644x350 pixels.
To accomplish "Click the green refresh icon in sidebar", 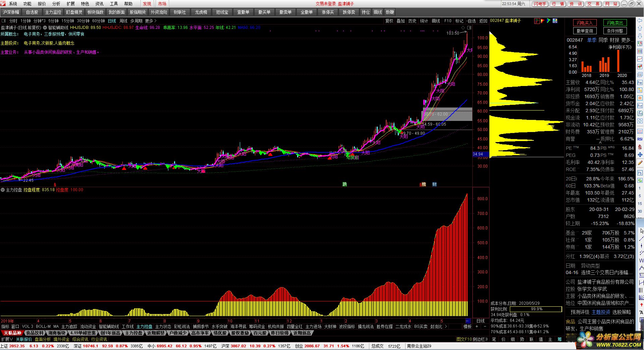I will tap(640, 180).
